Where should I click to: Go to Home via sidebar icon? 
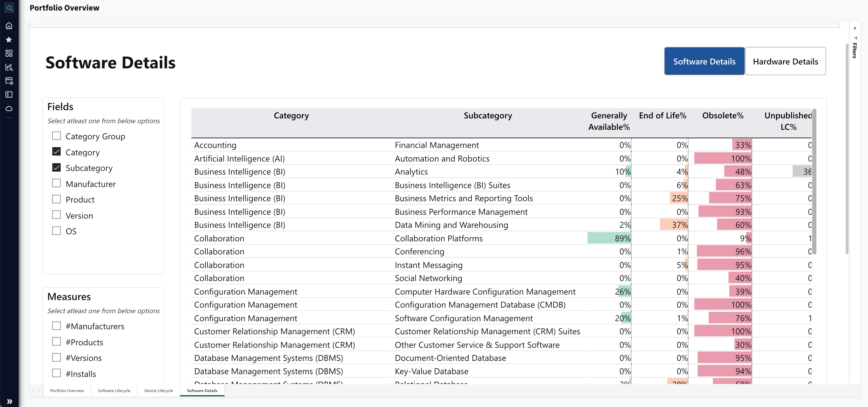(9, 26)
